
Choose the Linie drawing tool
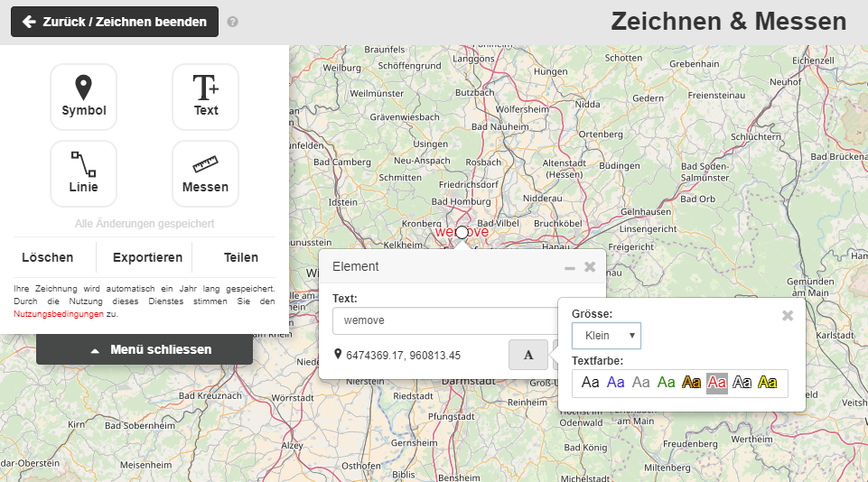tap(84, 173)
